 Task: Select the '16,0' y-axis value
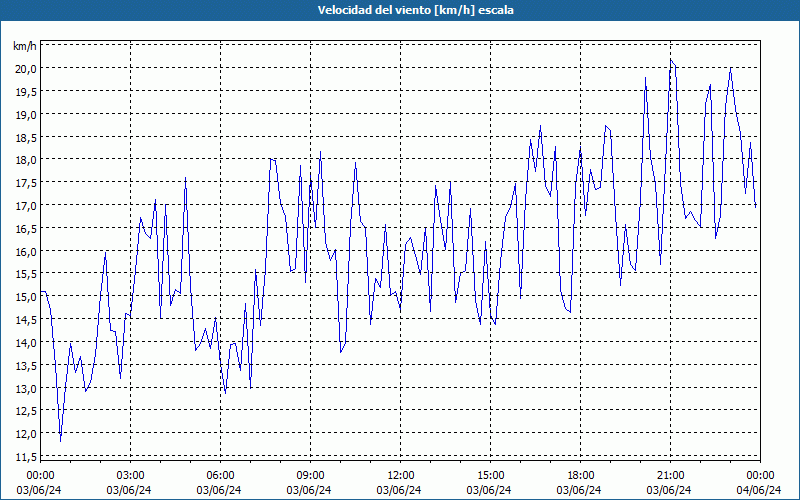click(26, 252)
